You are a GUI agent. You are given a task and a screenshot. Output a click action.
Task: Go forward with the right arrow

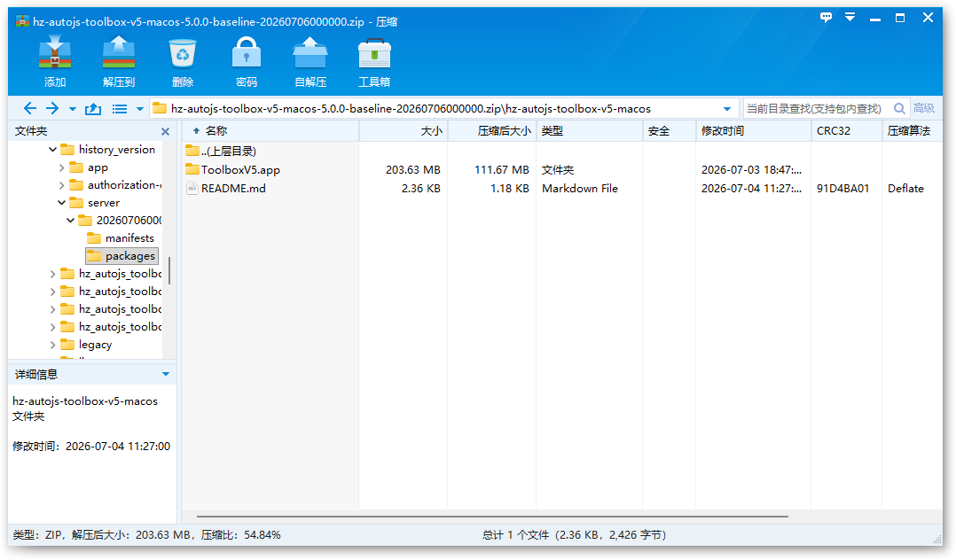pyautogui.click(x=52, y=108)
